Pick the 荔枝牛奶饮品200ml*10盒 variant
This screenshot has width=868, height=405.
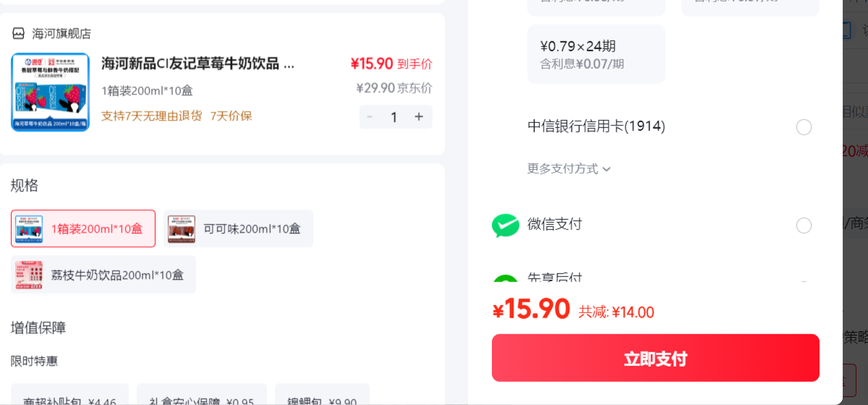click(x=103, y=275)
